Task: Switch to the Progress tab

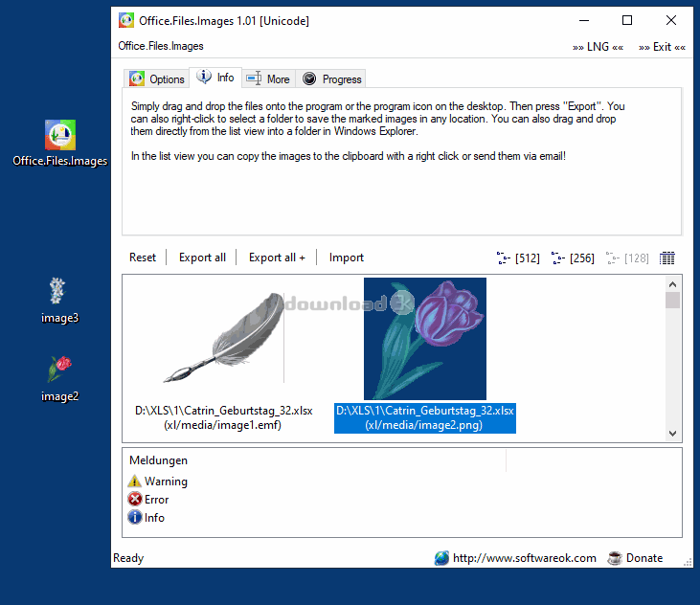Action: pyautogui.click(x=330, y=78)
